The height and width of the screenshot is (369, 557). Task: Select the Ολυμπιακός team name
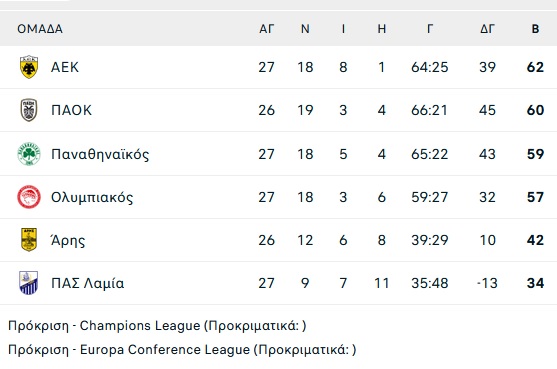click(92, 197)
